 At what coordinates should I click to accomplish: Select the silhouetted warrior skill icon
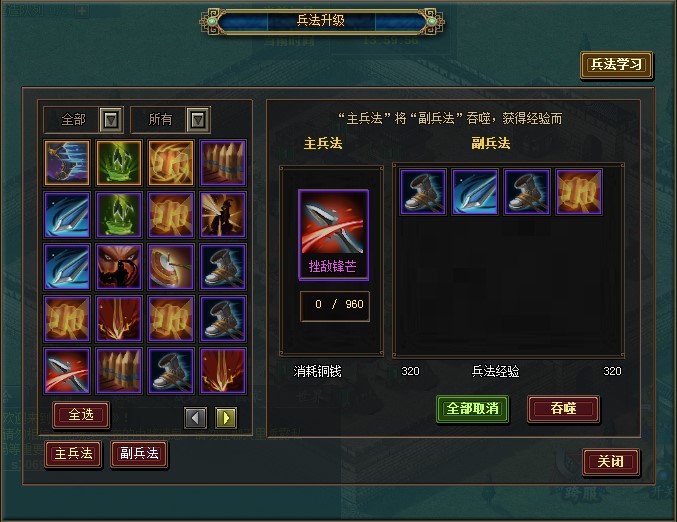(223, 215)
